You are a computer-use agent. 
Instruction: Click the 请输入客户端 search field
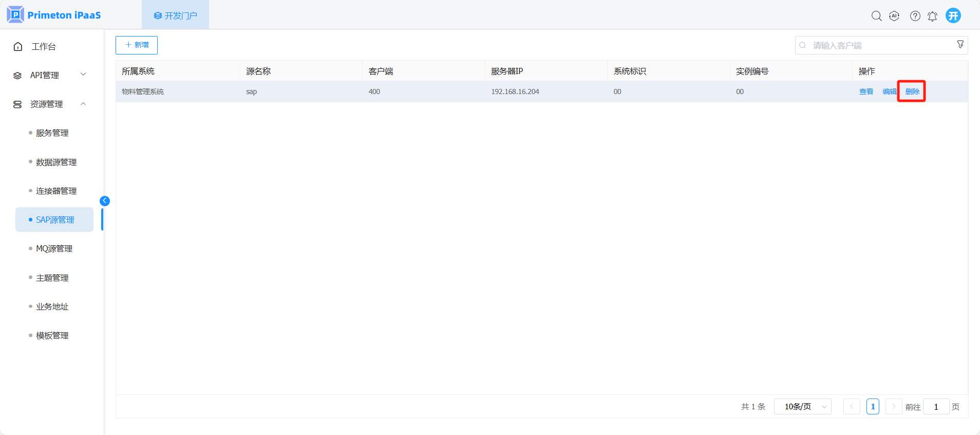[876, 45]
